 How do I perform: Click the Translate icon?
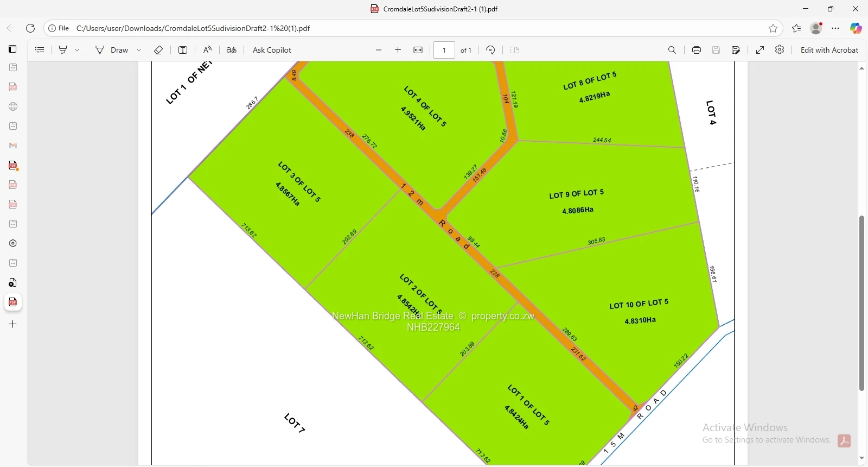pyautogui.click(x=232, y=50)
